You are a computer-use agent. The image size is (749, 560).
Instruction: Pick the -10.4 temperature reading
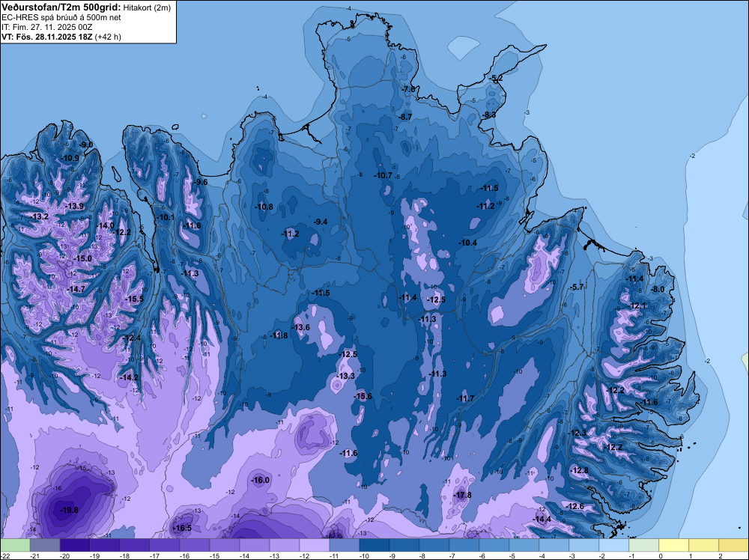469,243
